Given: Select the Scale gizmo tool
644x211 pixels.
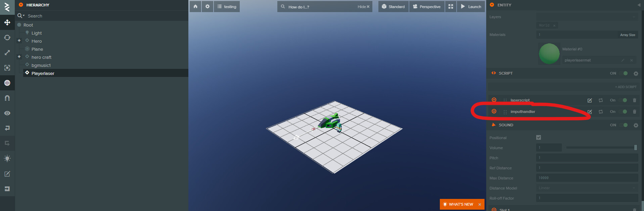Looking at the screenshot, I should point(7,53).
